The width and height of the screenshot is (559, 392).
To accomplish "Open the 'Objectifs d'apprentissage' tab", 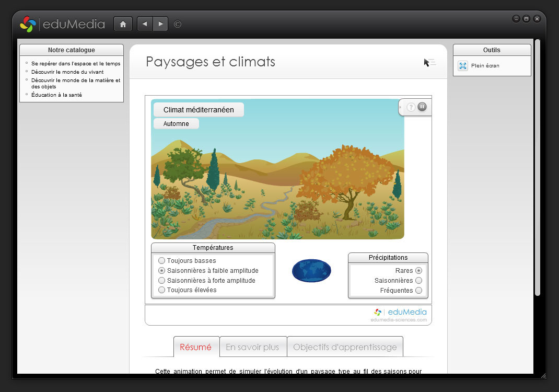I will (x=345, y=347).
